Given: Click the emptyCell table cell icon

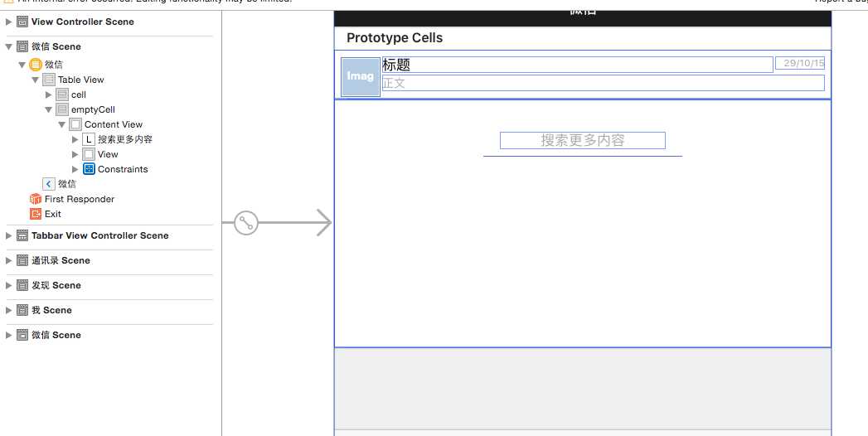Looking at the screenshot, I should point(62,109).
